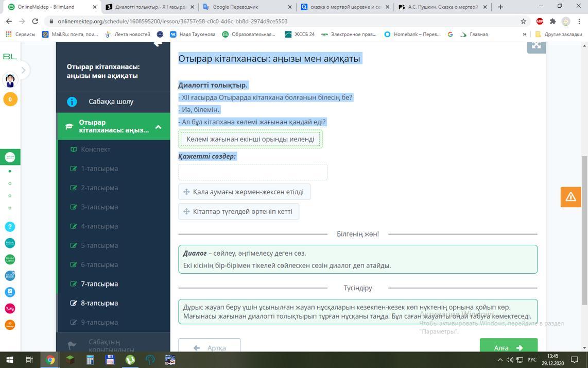Show more bookmarks chevron
The image size is (588, 368).
tap(524, 34)
